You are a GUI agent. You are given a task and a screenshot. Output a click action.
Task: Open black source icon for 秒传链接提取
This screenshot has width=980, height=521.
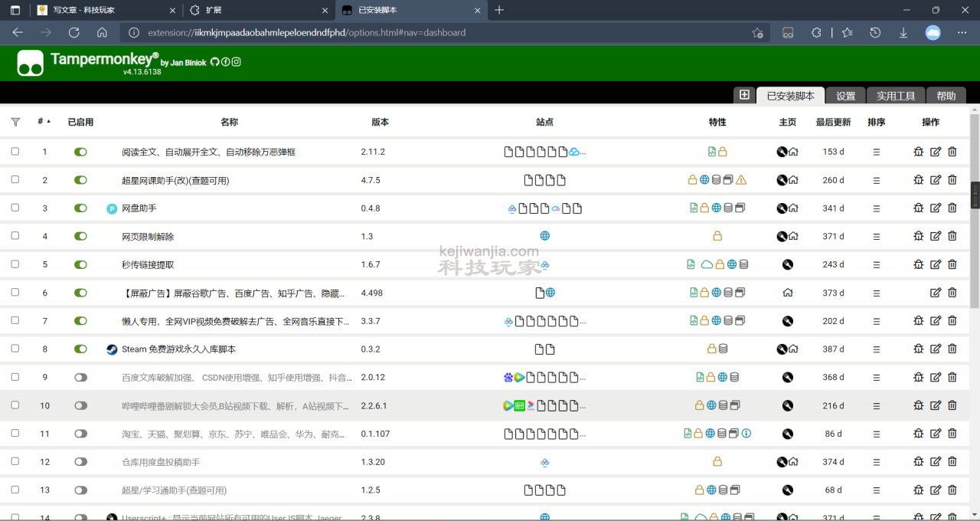pos(788,264)
